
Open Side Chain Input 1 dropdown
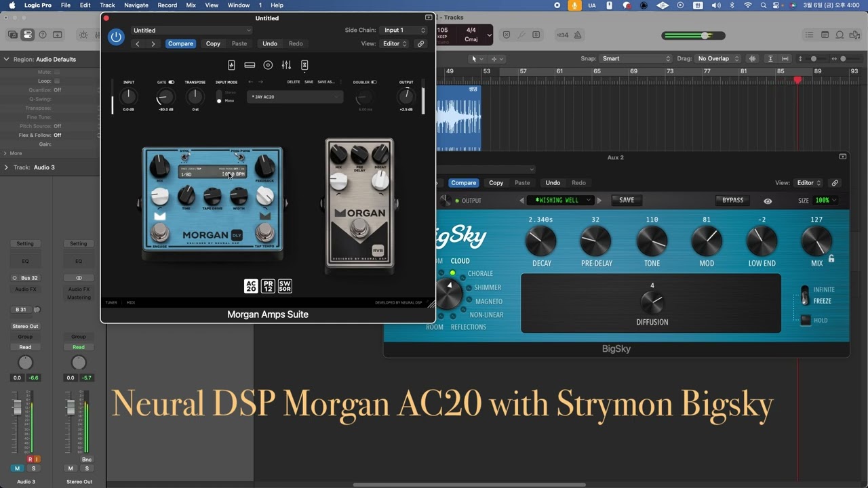coord(404,30)
